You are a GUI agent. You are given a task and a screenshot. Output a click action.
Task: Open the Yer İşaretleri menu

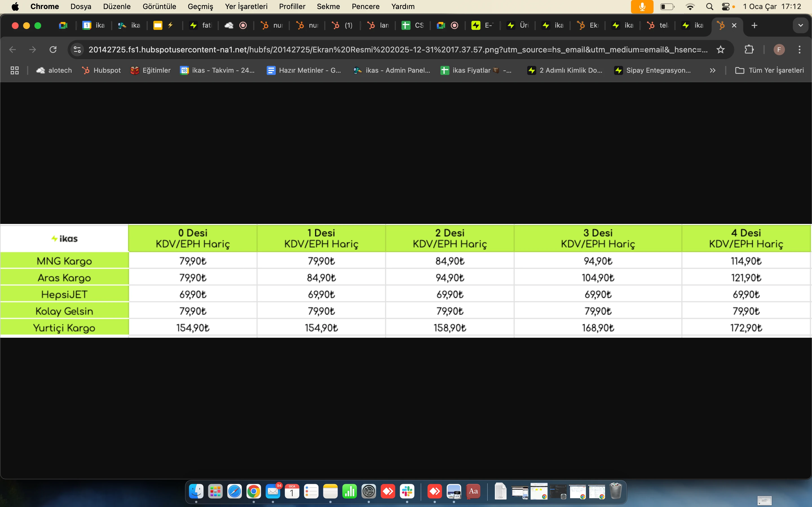click(246, 6)
